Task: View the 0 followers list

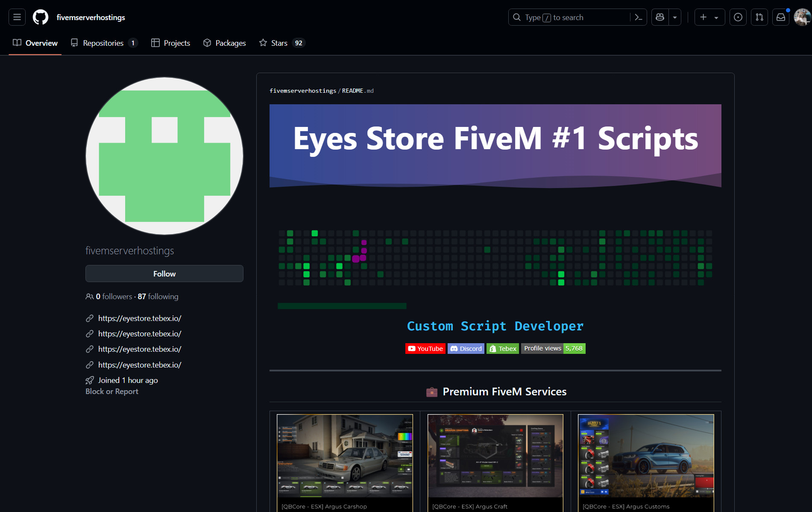Action: click(114, 296)
